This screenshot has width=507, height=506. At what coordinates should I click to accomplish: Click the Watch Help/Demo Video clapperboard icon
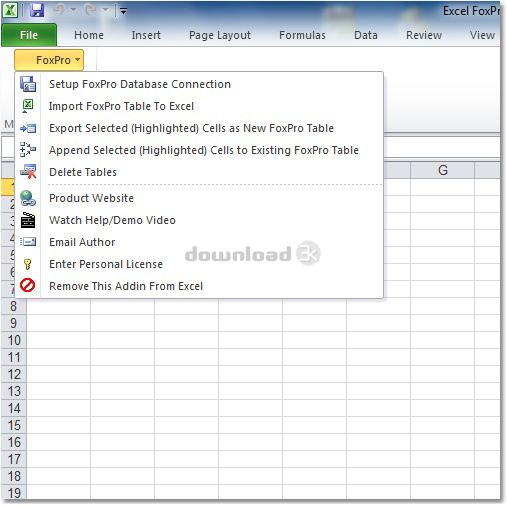coord(28,220)
